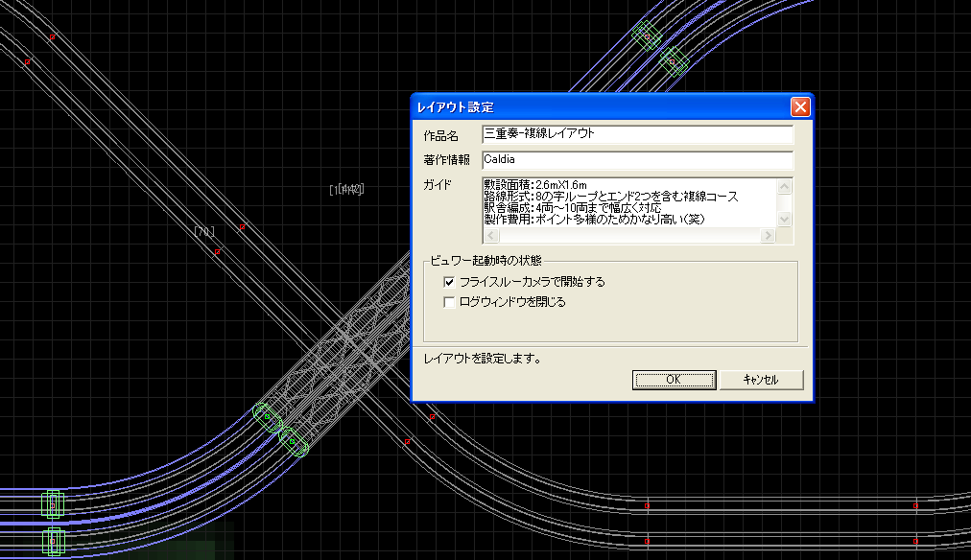Click the 路線形式 guide line text
This screenshot has height=560, width=971.
coord(610,197)
